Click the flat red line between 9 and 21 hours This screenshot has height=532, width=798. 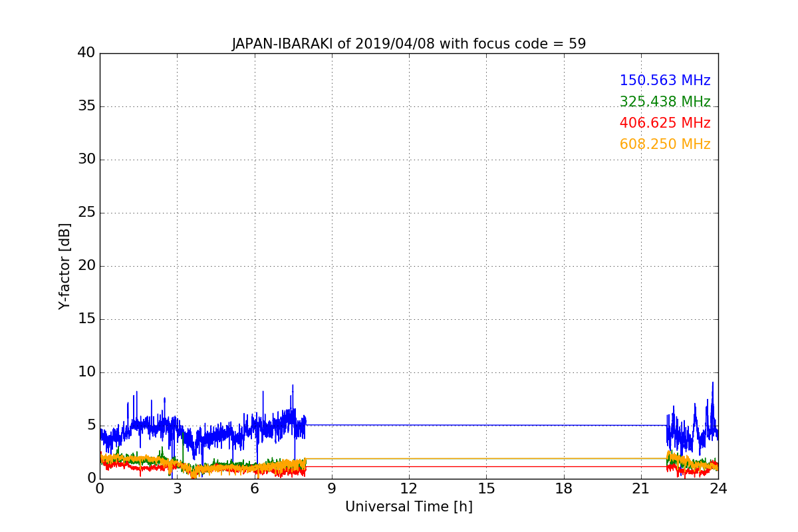click(x=486, y=466)
